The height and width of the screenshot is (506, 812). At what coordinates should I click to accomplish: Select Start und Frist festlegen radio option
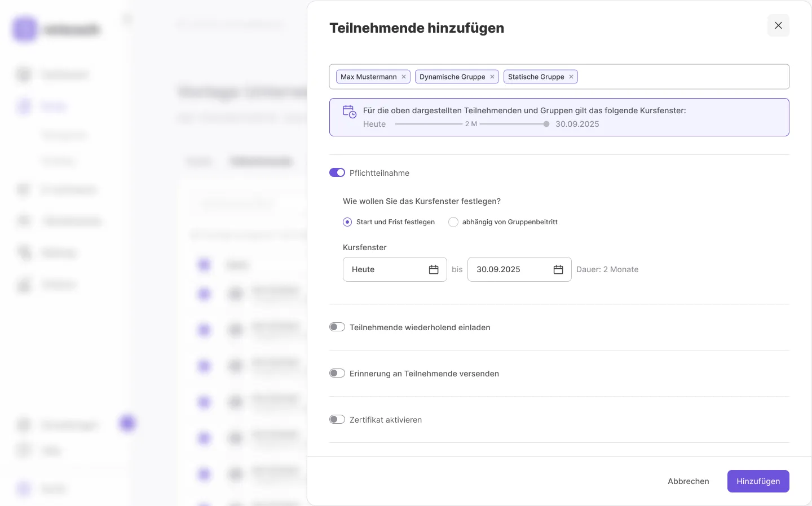click(x=347, y=222)
